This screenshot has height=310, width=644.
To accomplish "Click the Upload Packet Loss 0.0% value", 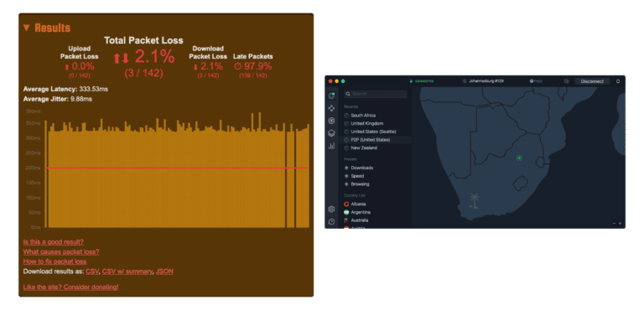I will pyautogui.click(x=80, y=66).
